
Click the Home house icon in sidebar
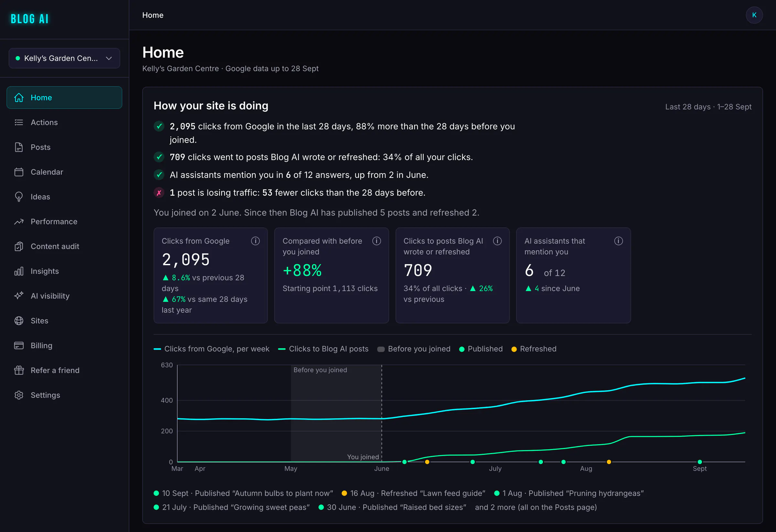[x=19, y=98]
